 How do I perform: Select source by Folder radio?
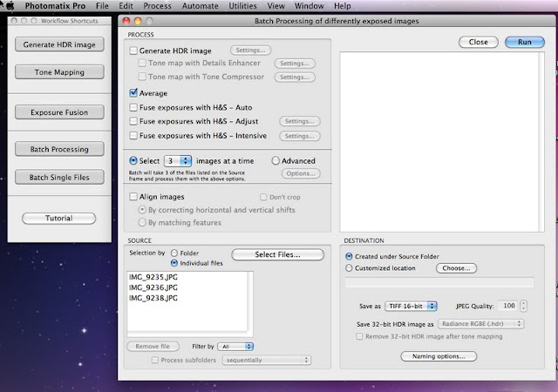click(x=174, y=253)
